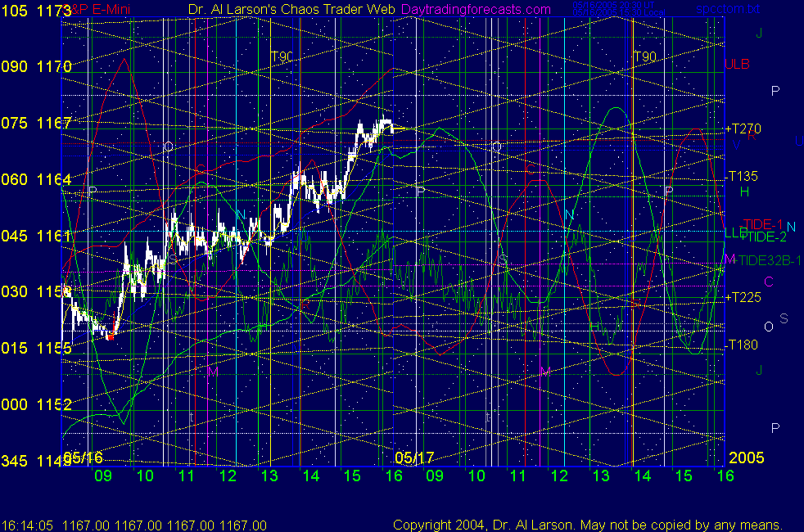Open the Daytradingforecasts.com text in the header
The height and width of the screenshot is (532, 804).
click(476, 9)
